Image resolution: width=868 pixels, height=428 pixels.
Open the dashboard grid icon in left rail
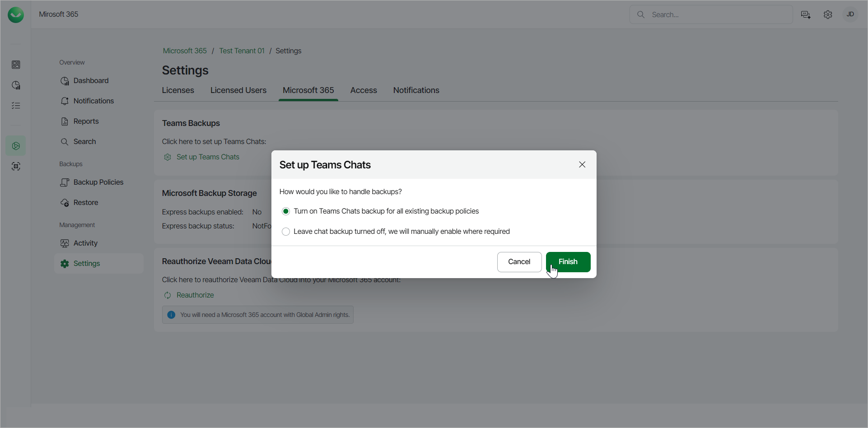tap(16, 65)
